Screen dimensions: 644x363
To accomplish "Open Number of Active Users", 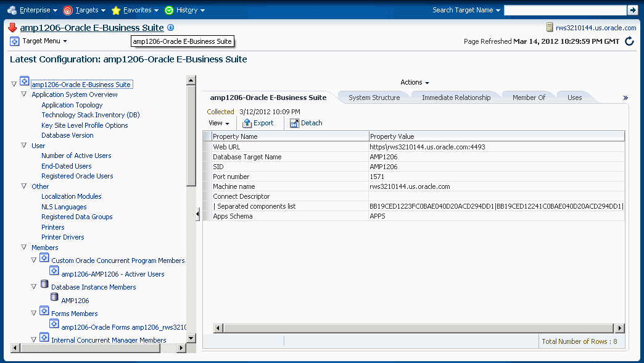I will [76, 156].
